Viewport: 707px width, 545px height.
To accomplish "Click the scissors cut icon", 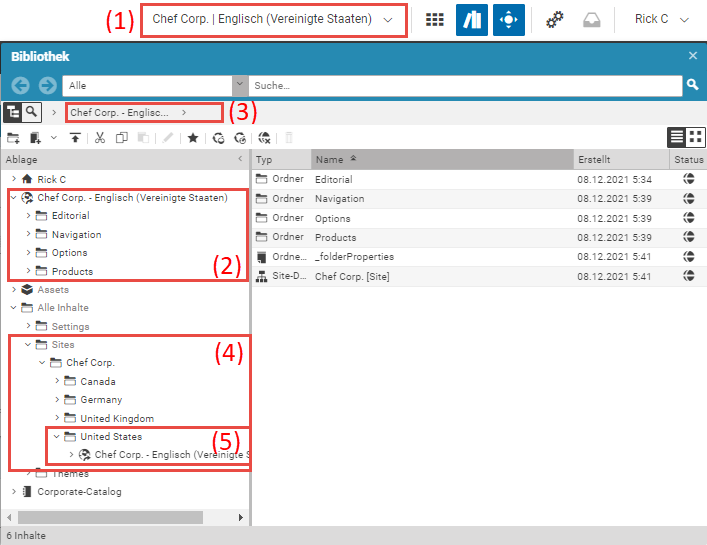I will [100, 138].
